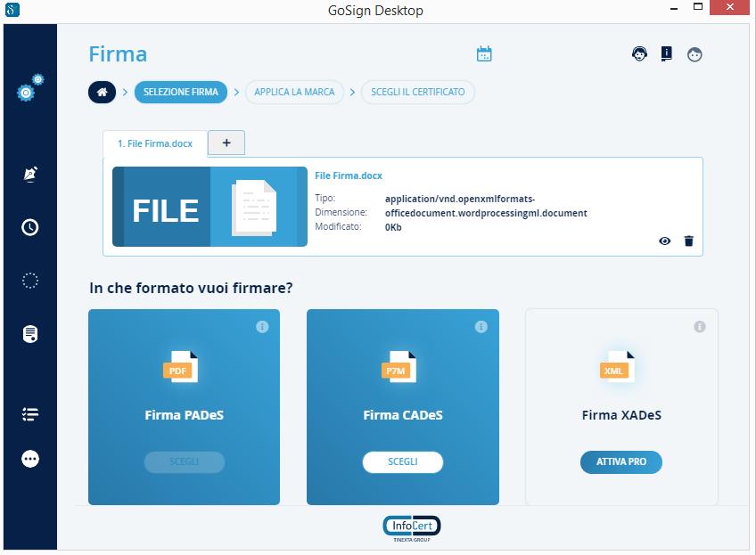The image size is (756, 555).
Task: Open the more options ellipsis icon
Action: (x=30, y=459)
